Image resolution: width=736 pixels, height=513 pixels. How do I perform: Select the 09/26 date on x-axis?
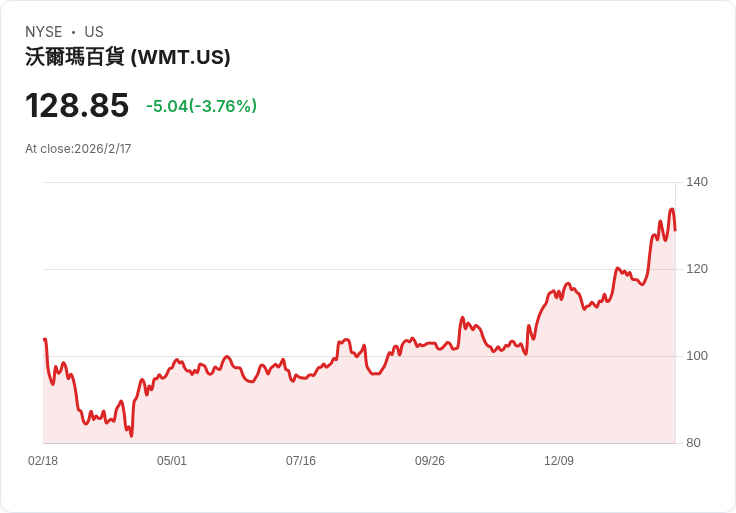pyautogui.click(x=430, y=461)
